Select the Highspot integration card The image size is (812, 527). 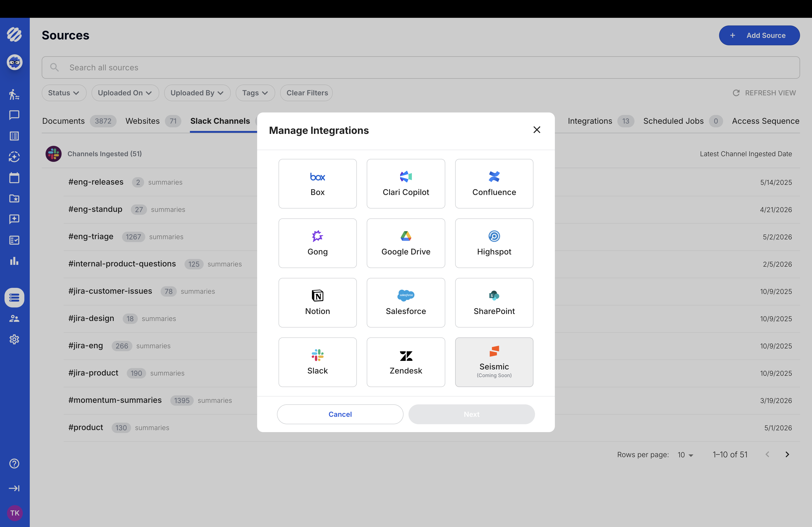click(x=494, y=243)
